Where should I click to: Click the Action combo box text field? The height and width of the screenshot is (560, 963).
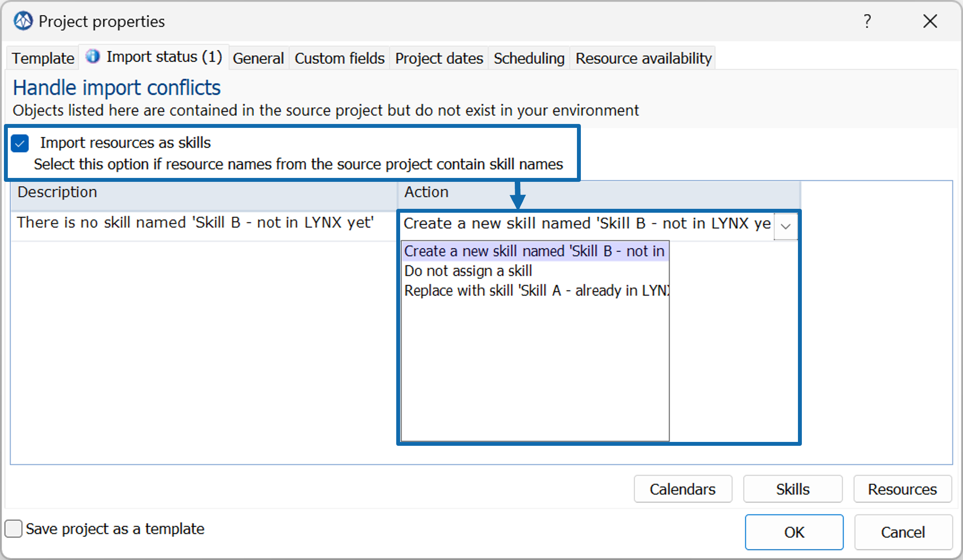[x=587, y=224]
